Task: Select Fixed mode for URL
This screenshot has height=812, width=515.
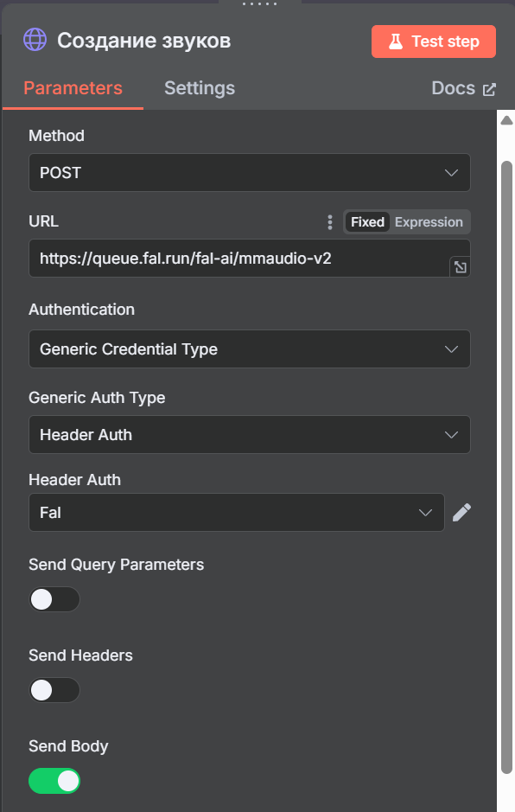Action: click(367, 222)
